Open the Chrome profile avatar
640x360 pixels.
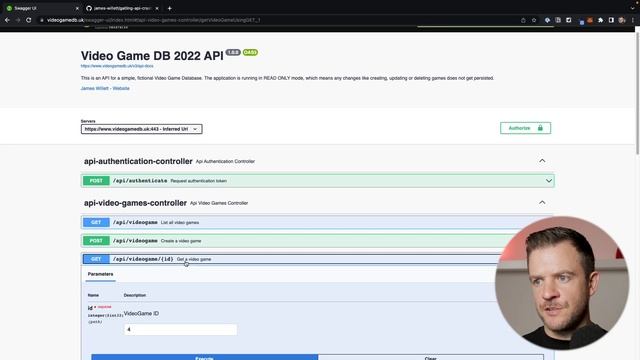pyautogui.click(x=622, y=20)
